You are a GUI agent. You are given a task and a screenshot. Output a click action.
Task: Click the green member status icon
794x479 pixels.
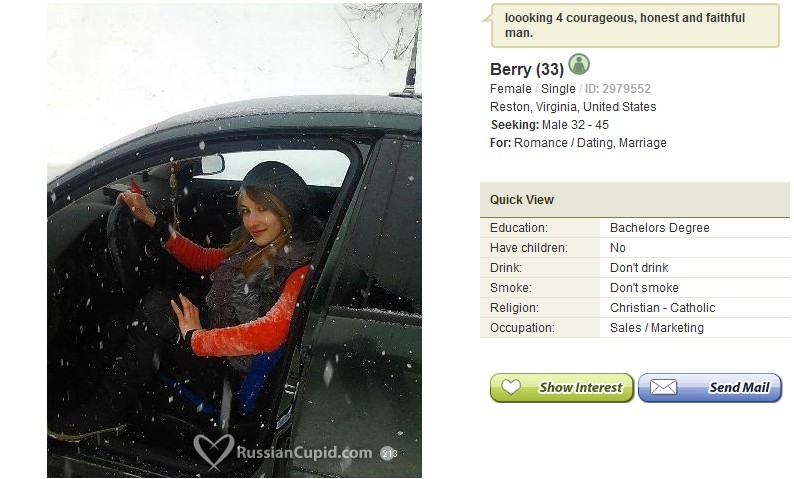[579, 64]
